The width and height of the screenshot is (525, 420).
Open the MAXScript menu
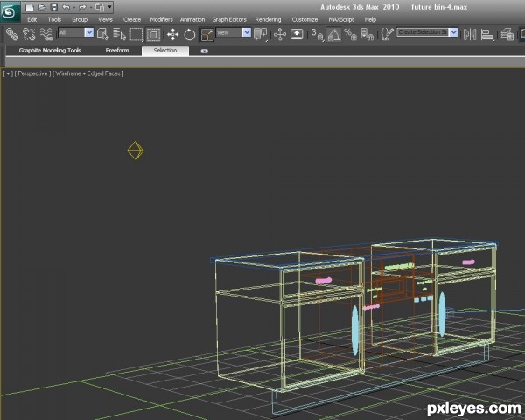(341, 20)
